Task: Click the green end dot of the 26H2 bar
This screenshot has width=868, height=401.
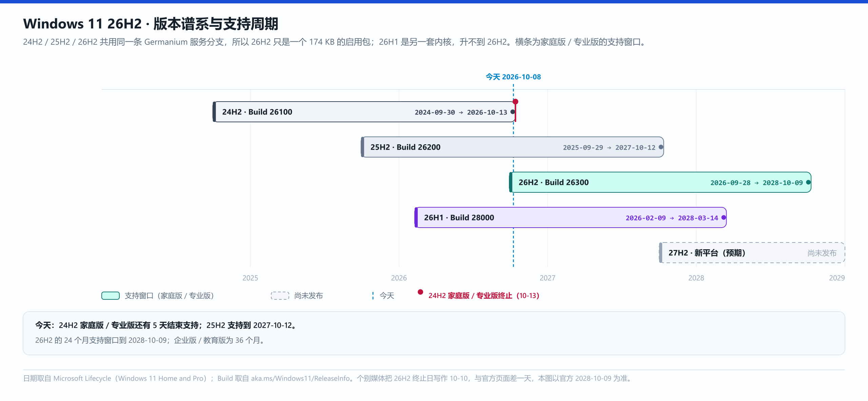Action: coord(808,182)
